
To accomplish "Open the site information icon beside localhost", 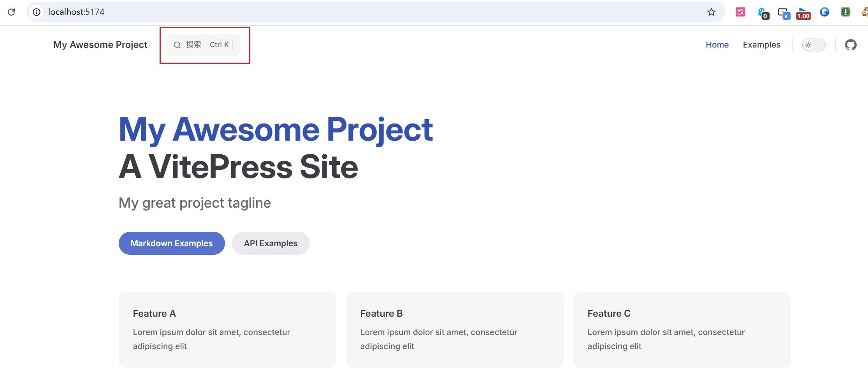I will pos(37,12).
